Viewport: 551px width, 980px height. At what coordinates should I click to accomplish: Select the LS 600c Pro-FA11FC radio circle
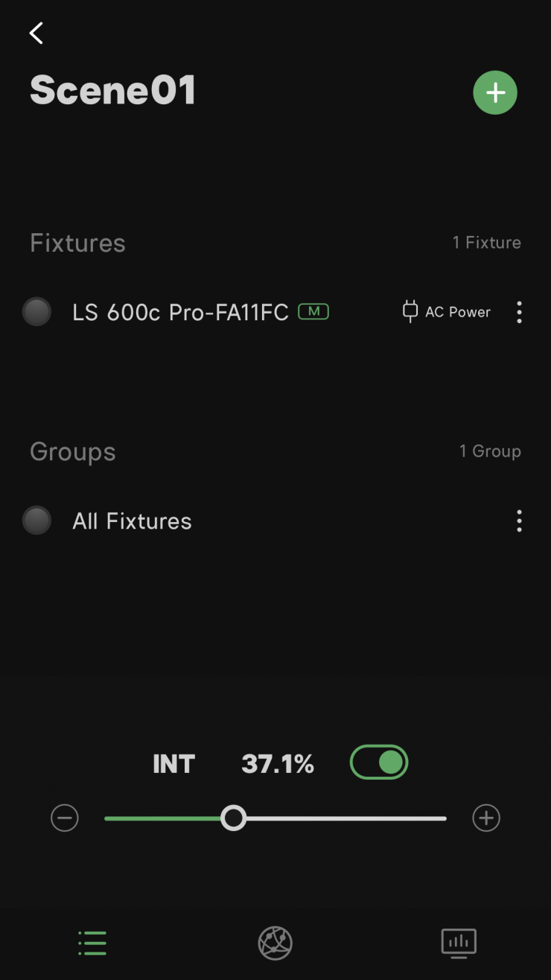click(x=36, y=312)
